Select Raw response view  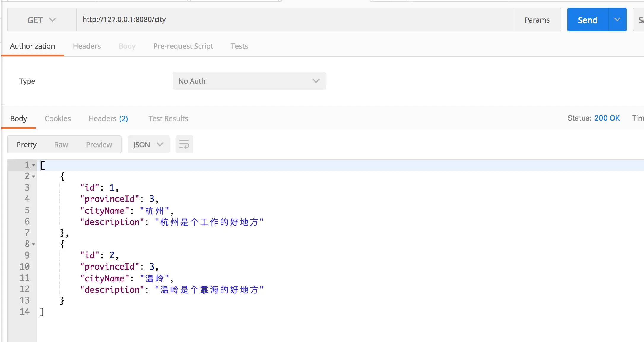(x=61, y=145)
